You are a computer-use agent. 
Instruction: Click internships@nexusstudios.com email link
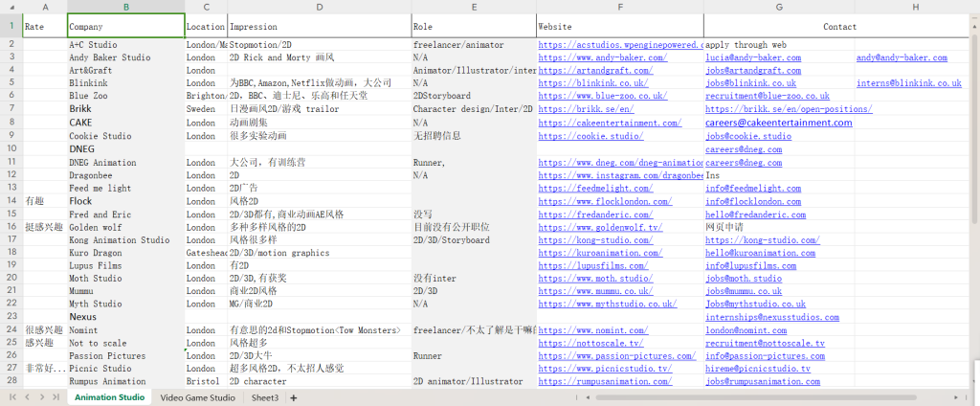pos(772,317)
